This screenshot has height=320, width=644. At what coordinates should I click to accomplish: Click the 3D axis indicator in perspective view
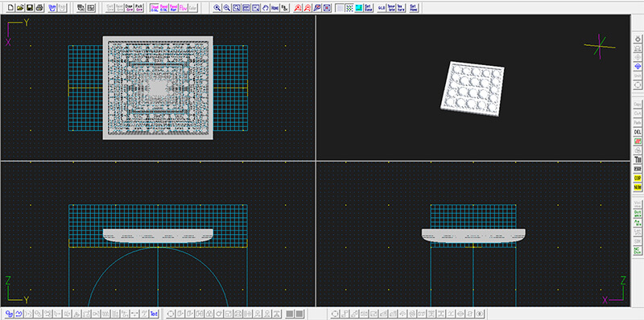600,47
